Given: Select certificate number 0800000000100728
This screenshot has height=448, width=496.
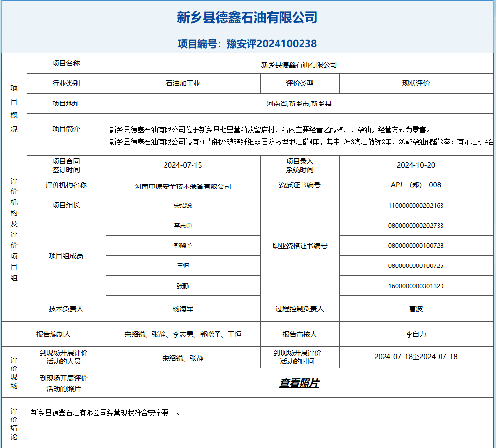Looking at the screenshot, I should (415, 246).
